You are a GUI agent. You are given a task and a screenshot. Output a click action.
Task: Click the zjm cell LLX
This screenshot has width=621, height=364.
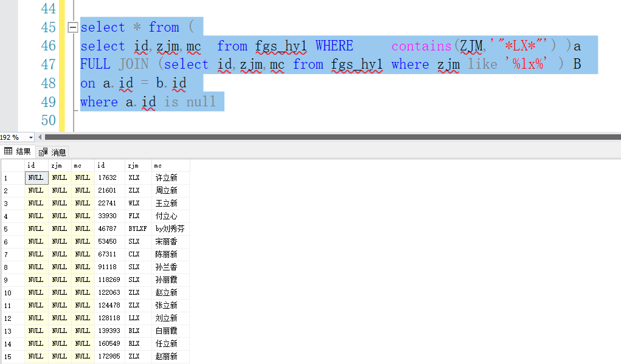pyautogui.click(x=138, y=318)
